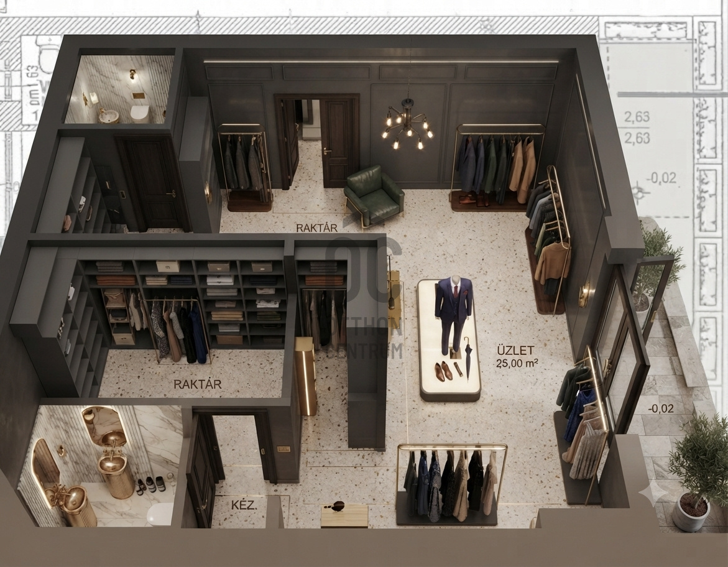Select the "RAKTÁR" label beside the green armchair
728x567 pixels.
[x=317, y=228]
